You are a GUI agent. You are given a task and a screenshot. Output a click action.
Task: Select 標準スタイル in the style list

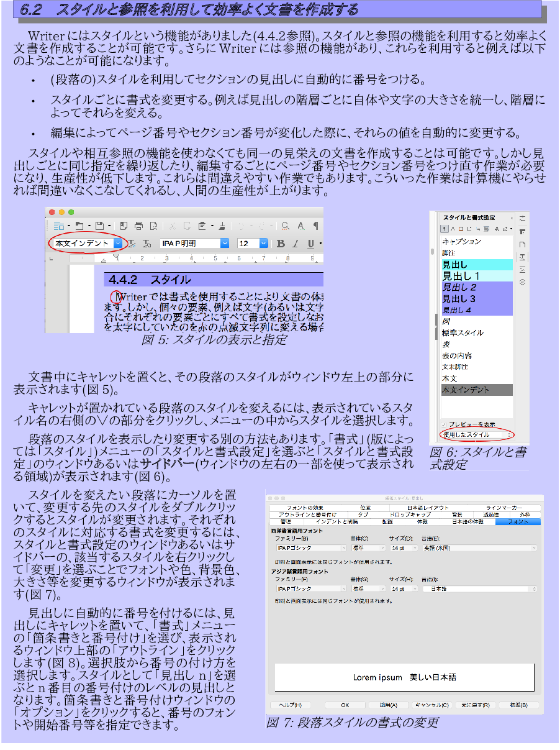[x=477, y=332]
